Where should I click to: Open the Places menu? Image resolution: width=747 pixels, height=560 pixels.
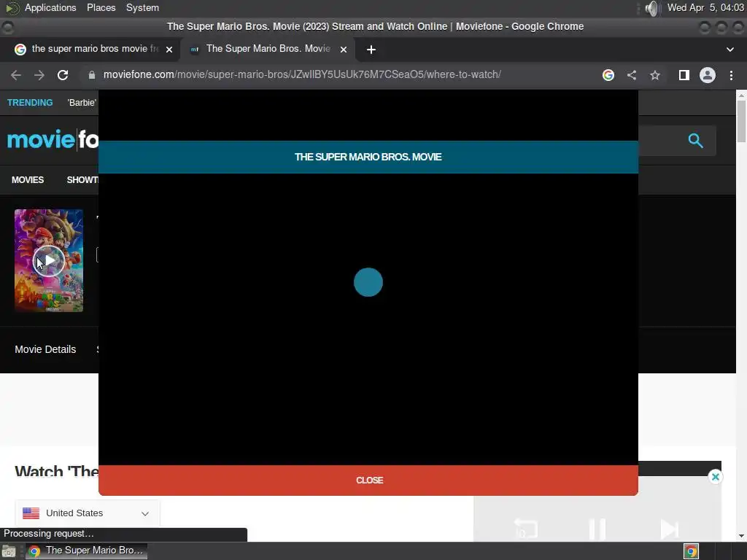tap(101, 8)
